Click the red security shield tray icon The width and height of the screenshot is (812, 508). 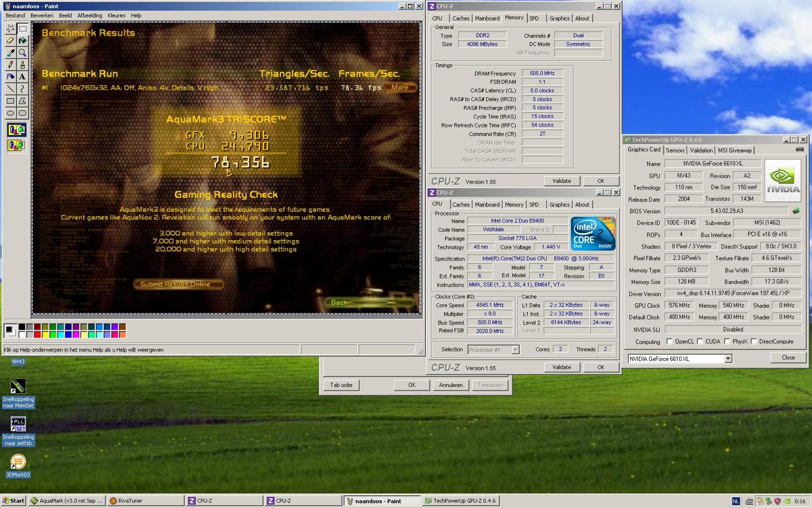(x=777, y=501)
